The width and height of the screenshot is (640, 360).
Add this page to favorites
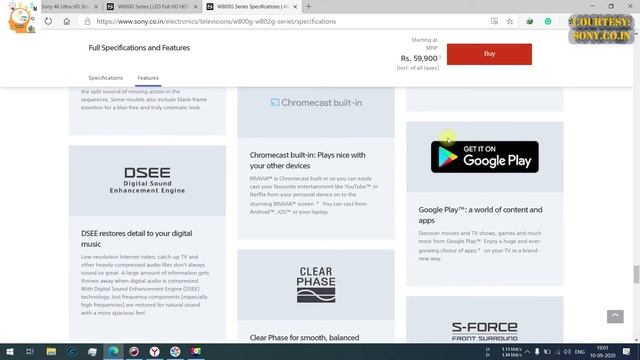pos(510,21)
